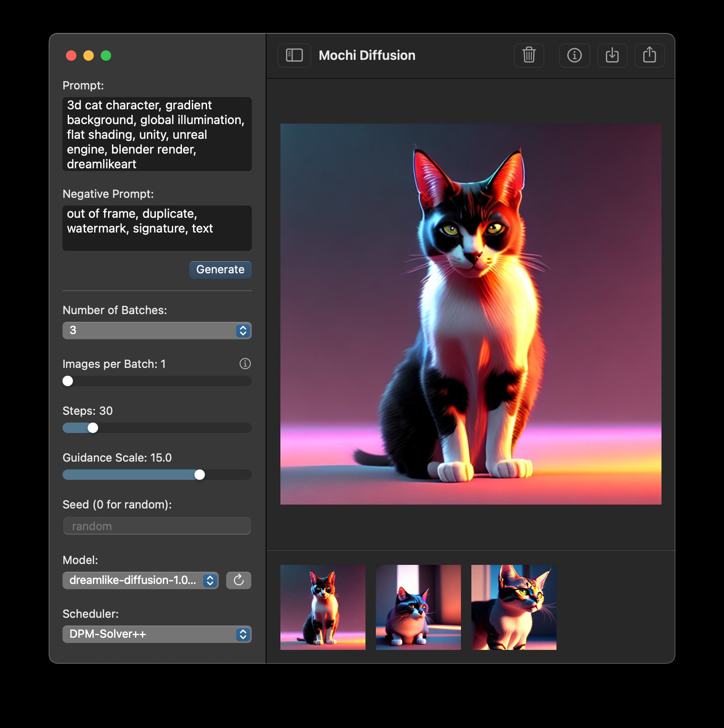The image size is (724, 728).
Task: Select the third tabby cat thumbnail
Action: [x=514, y=607]
